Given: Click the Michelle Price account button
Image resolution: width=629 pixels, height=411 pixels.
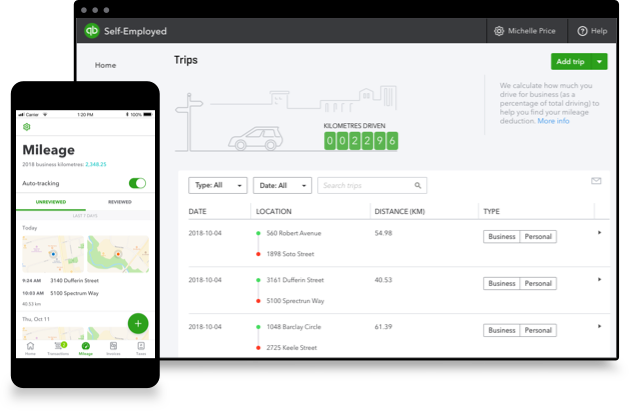Looking at the screenshot, I should tap(527, 31).
